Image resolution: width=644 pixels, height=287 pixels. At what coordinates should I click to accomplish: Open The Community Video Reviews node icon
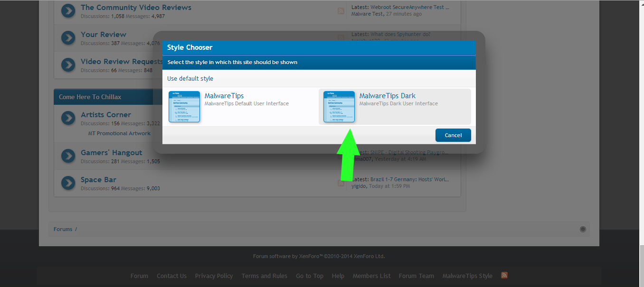68,10
